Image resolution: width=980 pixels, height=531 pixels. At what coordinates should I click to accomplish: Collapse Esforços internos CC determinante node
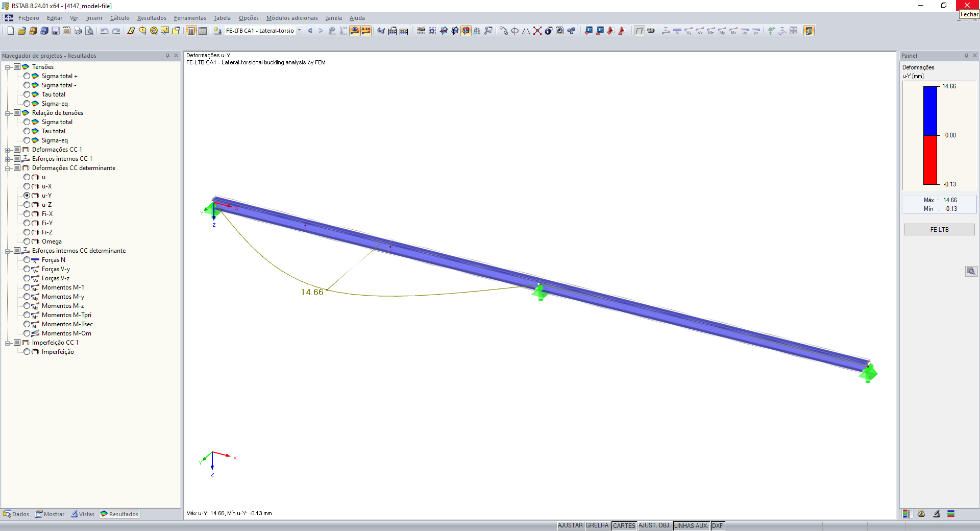(8, 251)
